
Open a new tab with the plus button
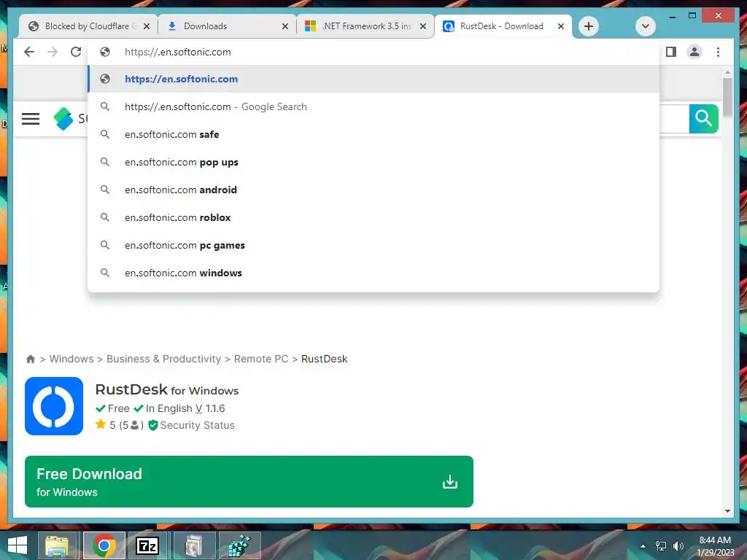click(589, 26)
